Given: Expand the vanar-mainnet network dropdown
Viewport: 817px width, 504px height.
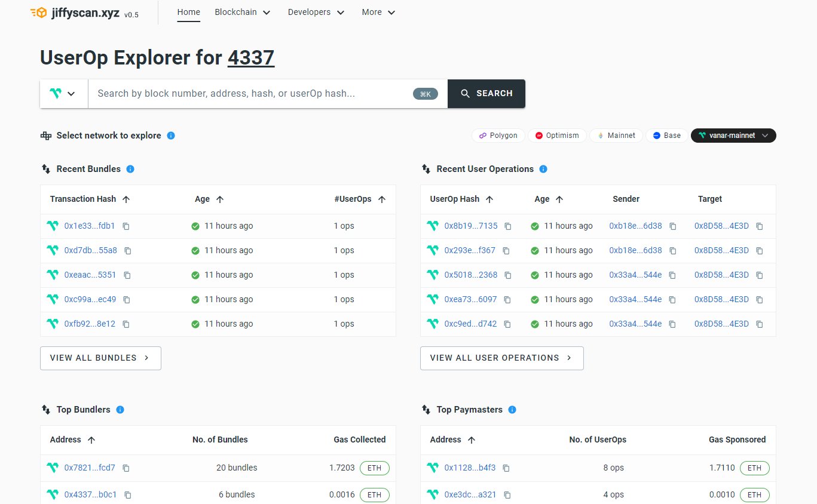Looking at the screenshot, I should (x=733, y=136).
